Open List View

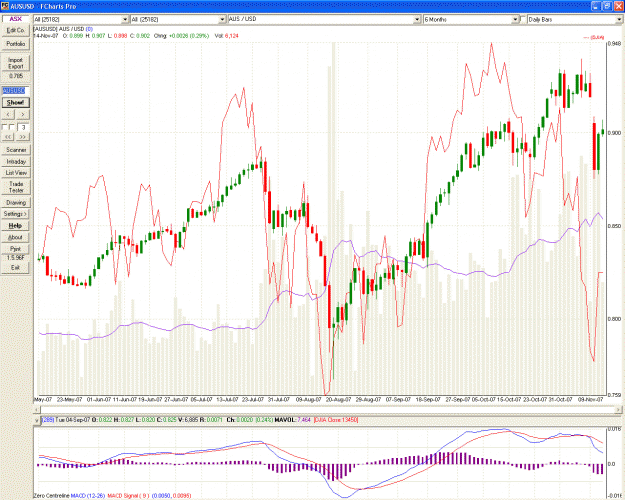pos(16,173)
